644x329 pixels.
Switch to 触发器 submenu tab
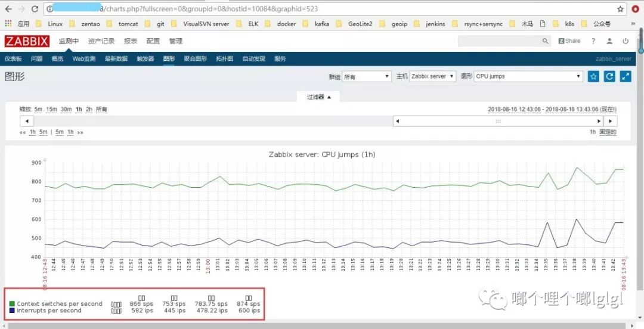click(x=145, y=59)
